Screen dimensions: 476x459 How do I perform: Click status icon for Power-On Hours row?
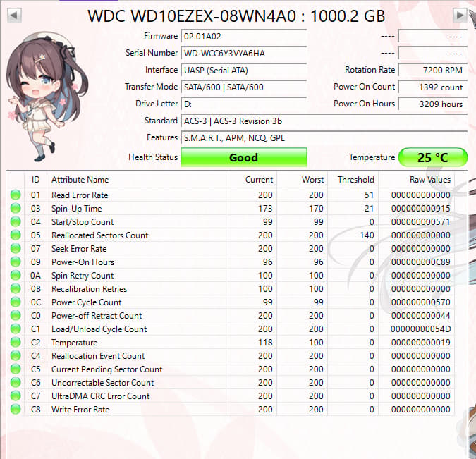(x=16, y=262)
